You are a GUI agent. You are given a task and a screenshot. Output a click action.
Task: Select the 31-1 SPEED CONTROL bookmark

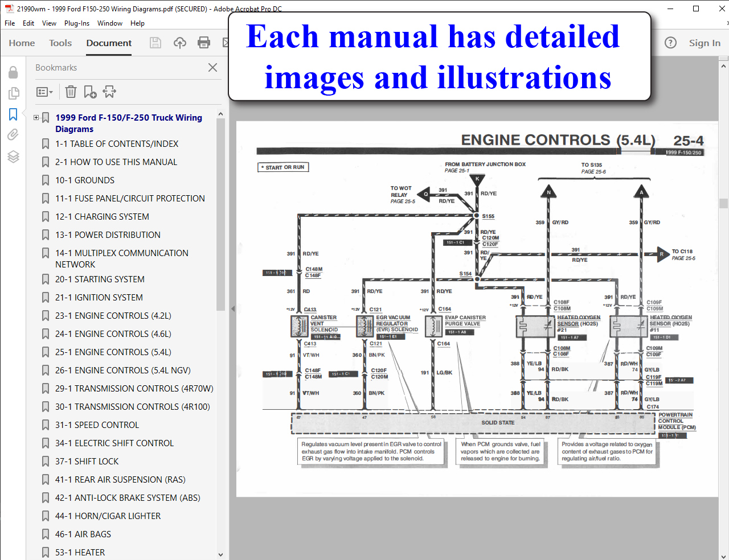pos(97,425)
